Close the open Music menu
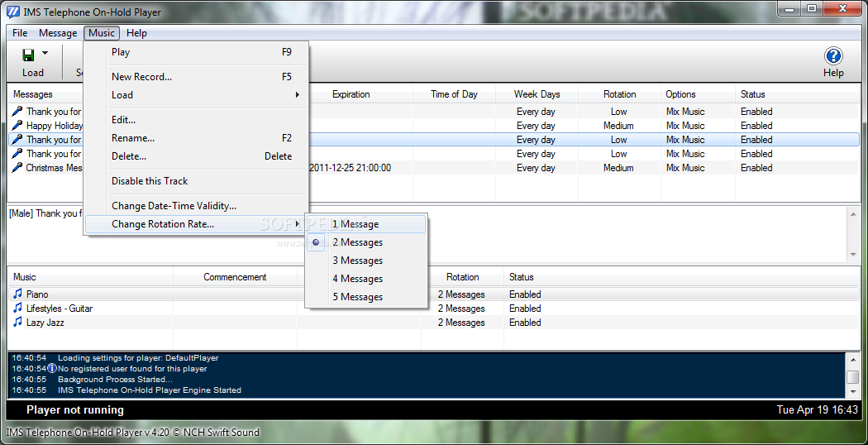This screenshot has width=868, height=445. [x=102, y=33]
